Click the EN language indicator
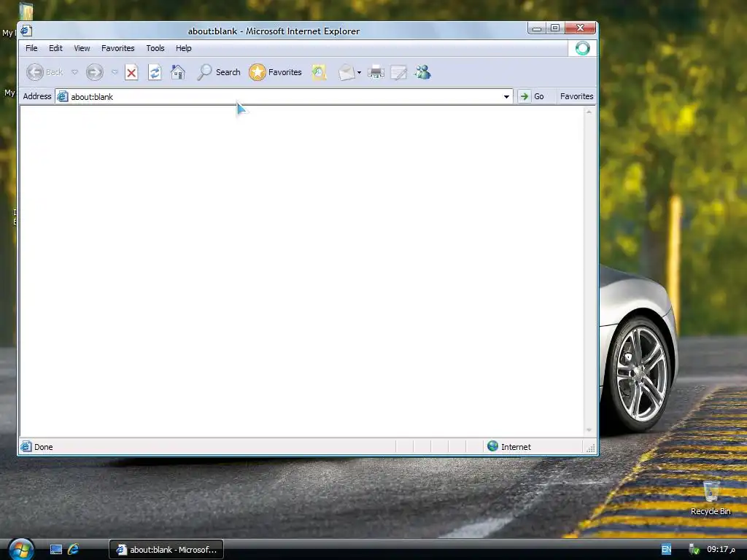The image size is (747, 560). pyautogui.click(x=666, y=550)
